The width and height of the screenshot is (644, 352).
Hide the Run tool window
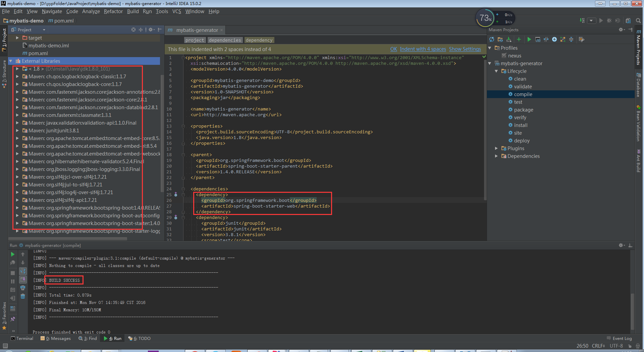[630, 246]
